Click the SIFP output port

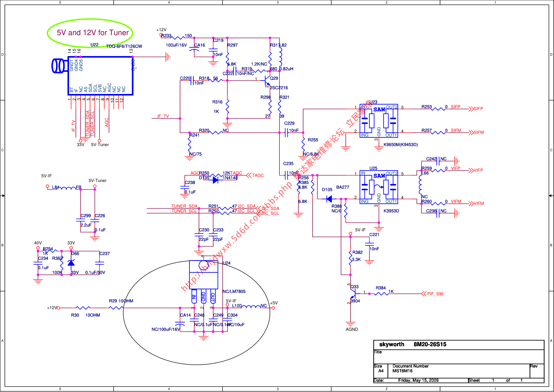tap(476, 109)
